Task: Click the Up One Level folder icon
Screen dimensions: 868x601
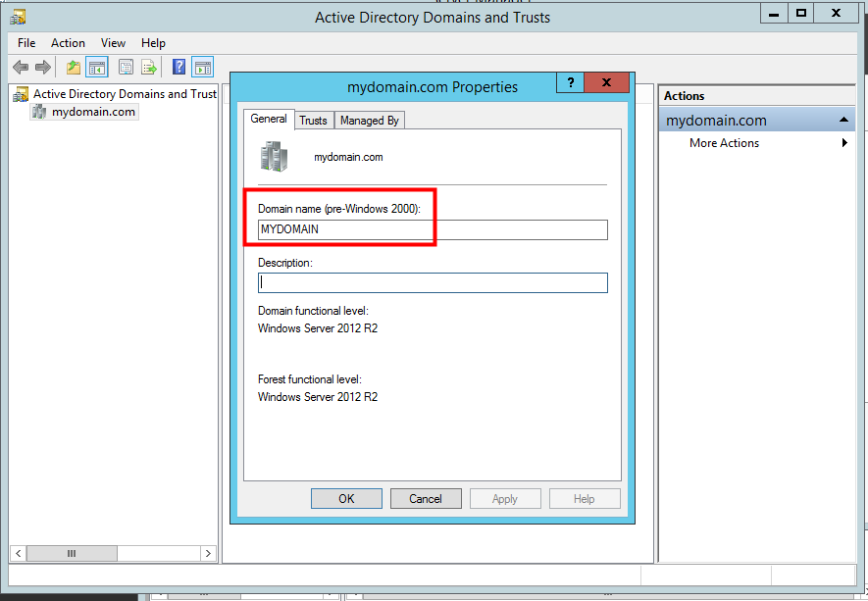Action: [x=74, y=68]
